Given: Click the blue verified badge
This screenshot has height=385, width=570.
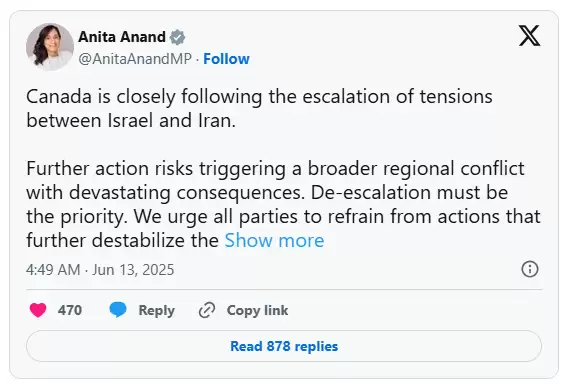Looking at the screenshot, I should coord(177,37).
